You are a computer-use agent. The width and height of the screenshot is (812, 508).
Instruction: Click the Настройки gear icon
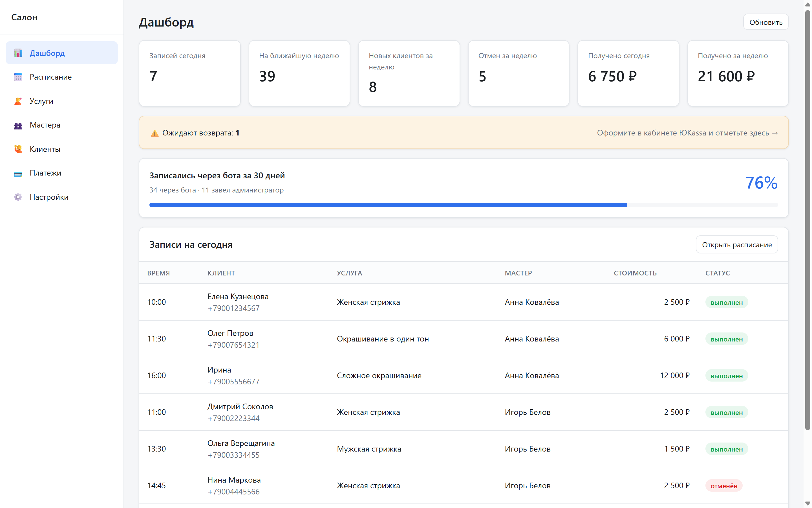pos(18,197)
